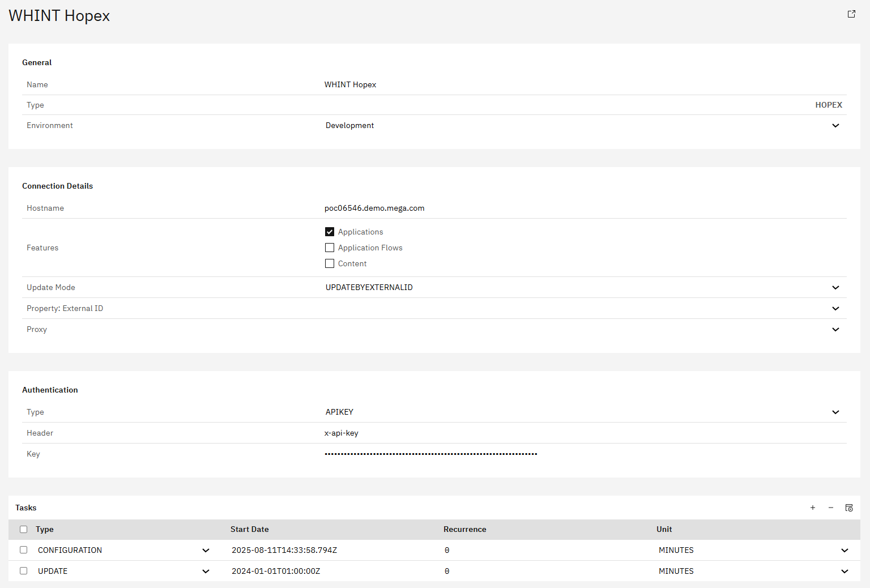Open unit dropdown for UPDATE task
This screenshot has height=588, width=870.
(x=754, y=571)
